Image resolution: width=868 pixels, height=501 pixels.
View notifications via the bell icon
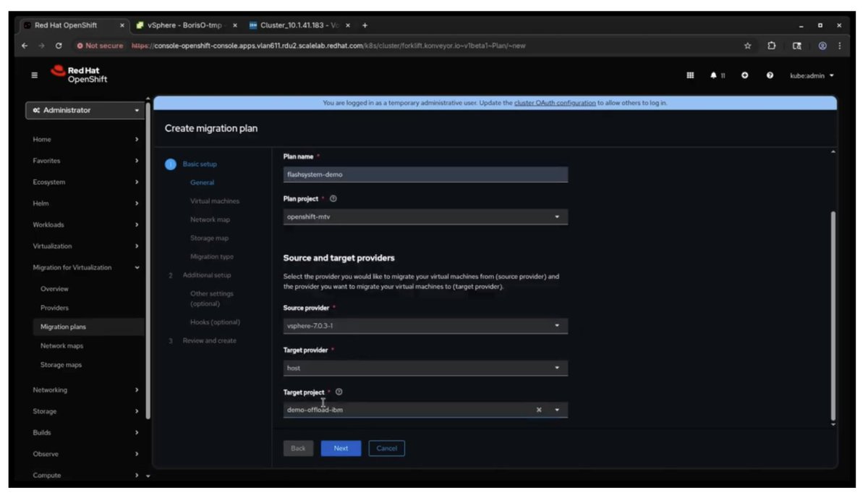tap(716, 75)
